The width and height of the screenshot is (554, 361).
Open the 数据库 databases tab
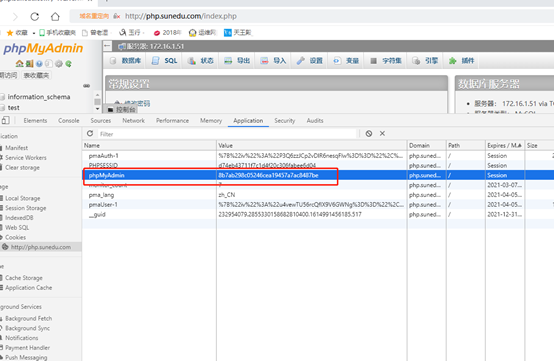click(x=126, y=61)
